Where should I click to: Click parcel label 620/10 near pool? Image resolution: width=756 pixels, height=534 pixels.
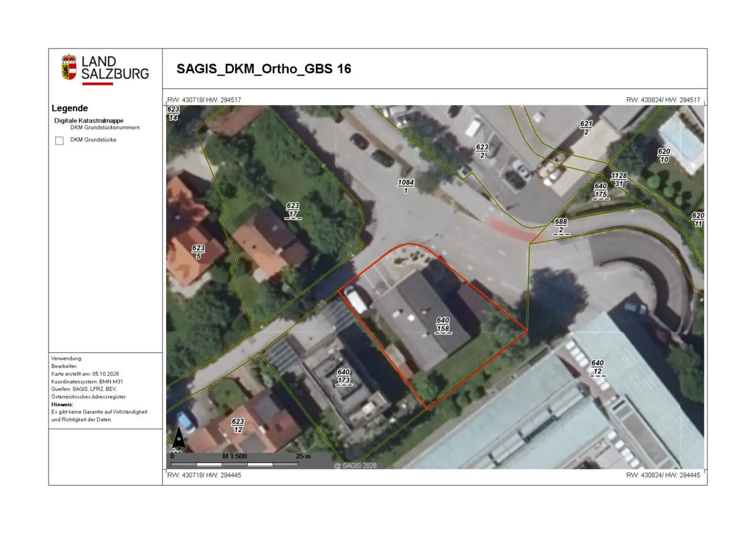664,155
